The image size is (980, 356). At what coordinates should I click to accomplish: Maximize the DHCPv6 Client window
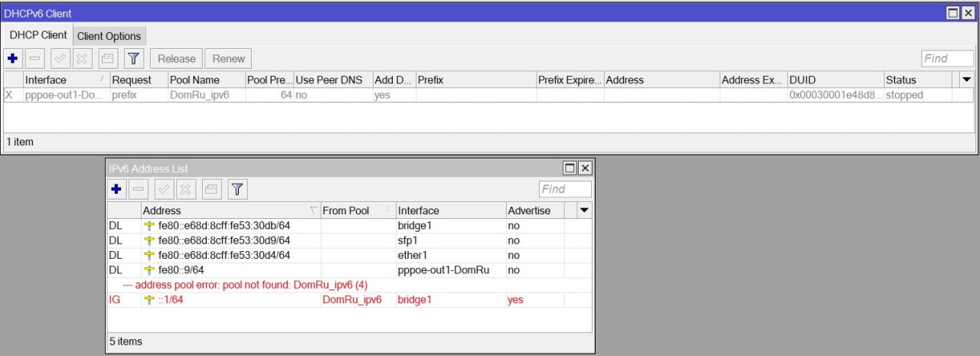pos(952,12)
